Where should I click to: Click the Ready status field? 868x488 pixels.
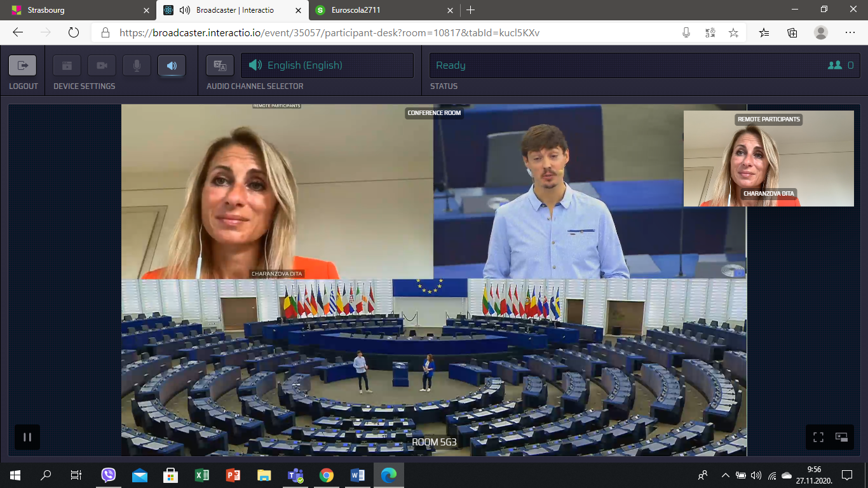pyautogui.click(x=644, y=65)
